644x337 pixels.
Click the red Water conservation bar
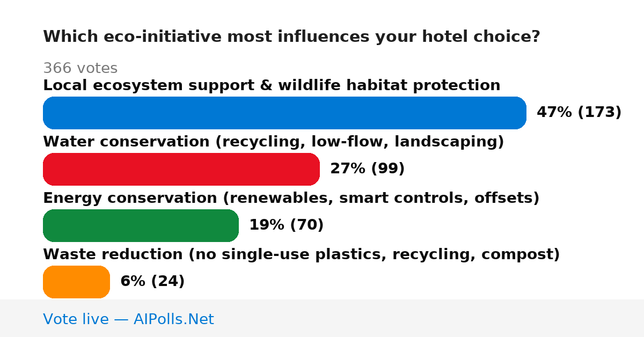181,169
